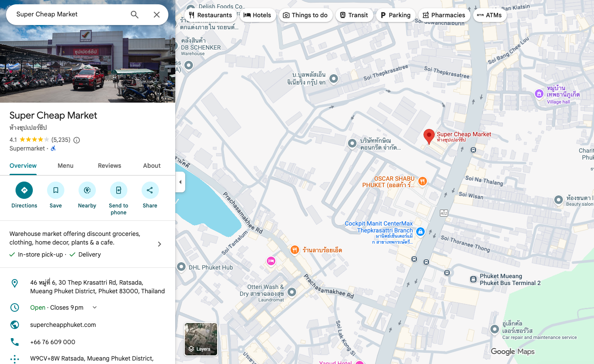Switch to the Overview tab
594x364 pixels.
click(23, 166)
